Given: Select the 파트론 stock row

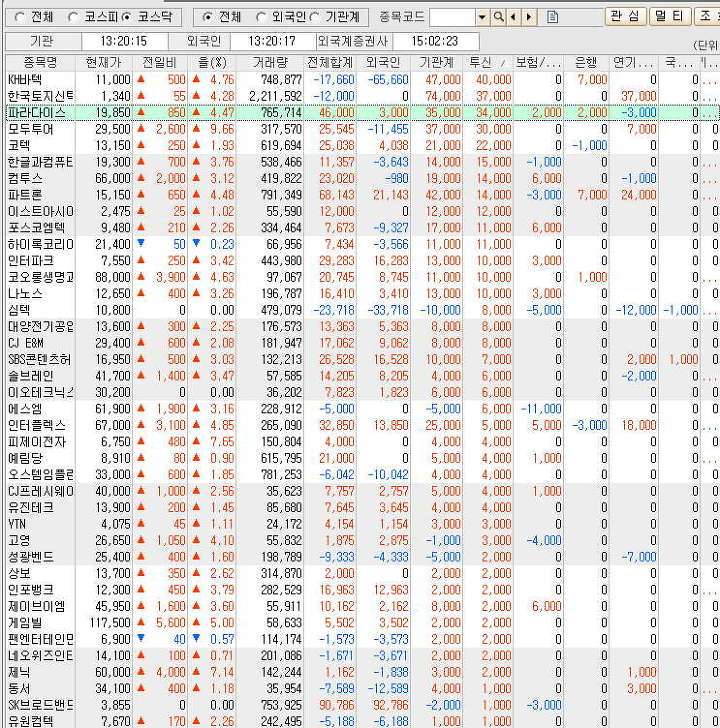Looking at the screenshot, I should (x=362, y=195).
